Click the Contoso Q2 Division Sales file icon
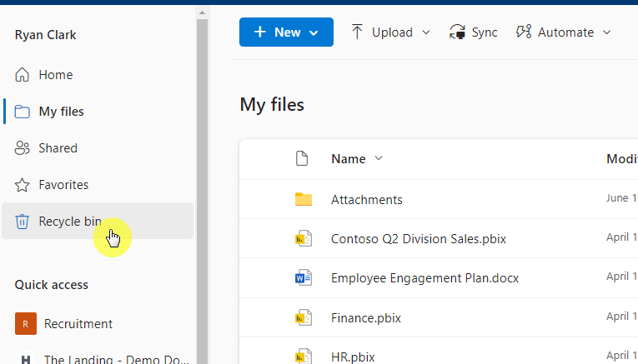638x364 pixels. 304,238
